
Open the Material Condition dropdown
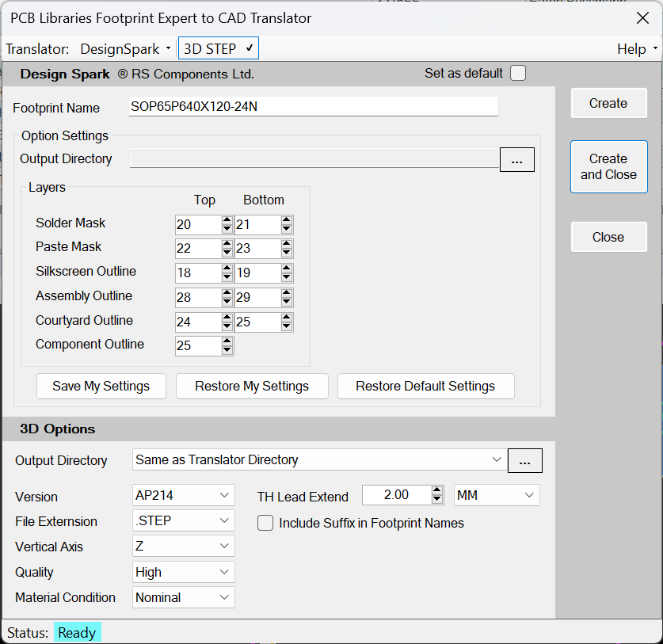pos(184,597)
